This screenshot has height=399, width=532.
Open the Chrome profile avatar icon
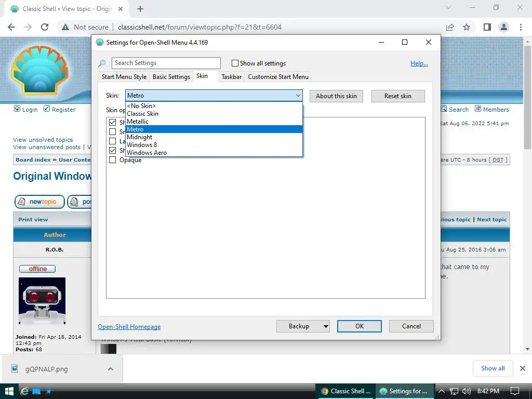click(504, 27)
